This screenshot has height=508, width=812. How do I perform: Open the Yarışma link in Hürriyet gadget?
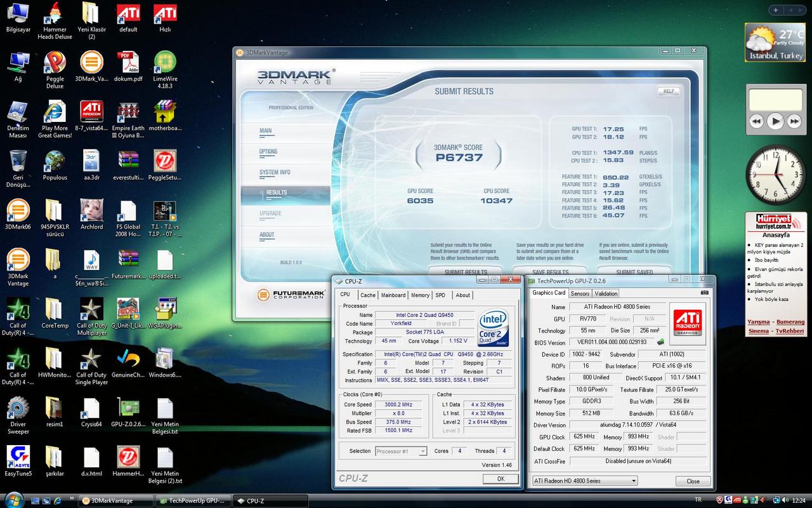(x=759, y=322)
